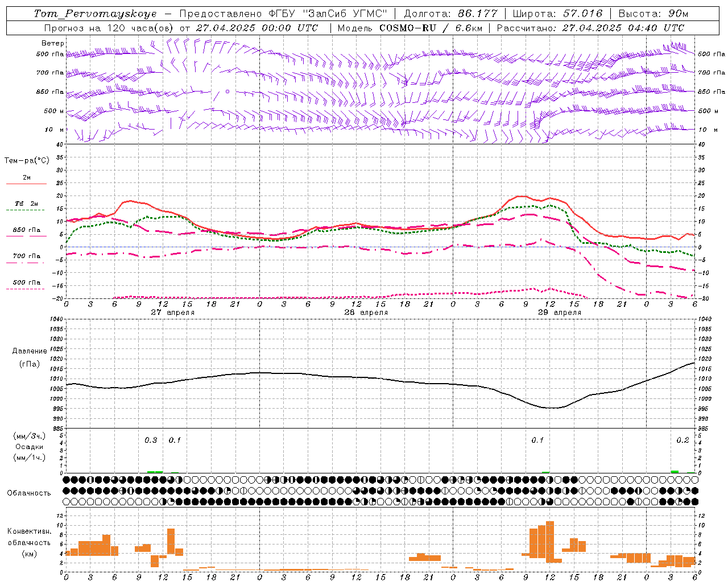Viewport: 728px width, 582px height.
Task: Click the 0.3 precipitation amount value
Action: 151,440
